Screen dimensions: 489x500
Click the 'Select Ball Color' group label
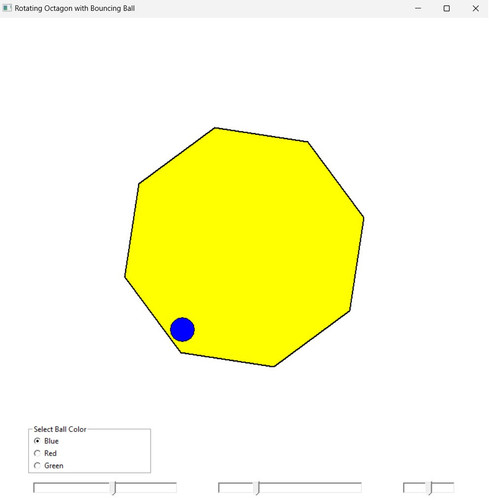(x=60, y=429)
